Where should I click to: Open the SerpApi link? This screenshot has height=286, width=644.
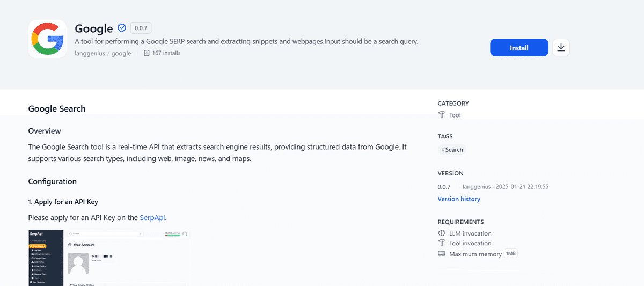coord(152,217)
